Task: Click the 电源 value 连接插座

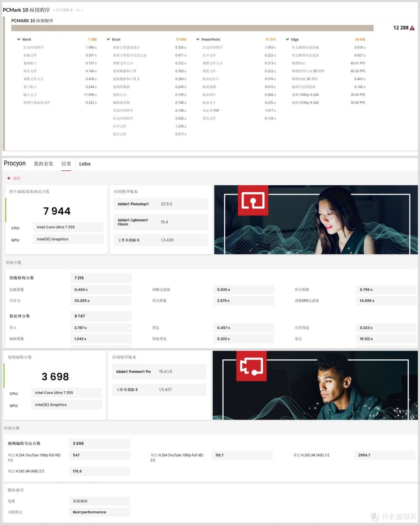Action: point(99,501)
